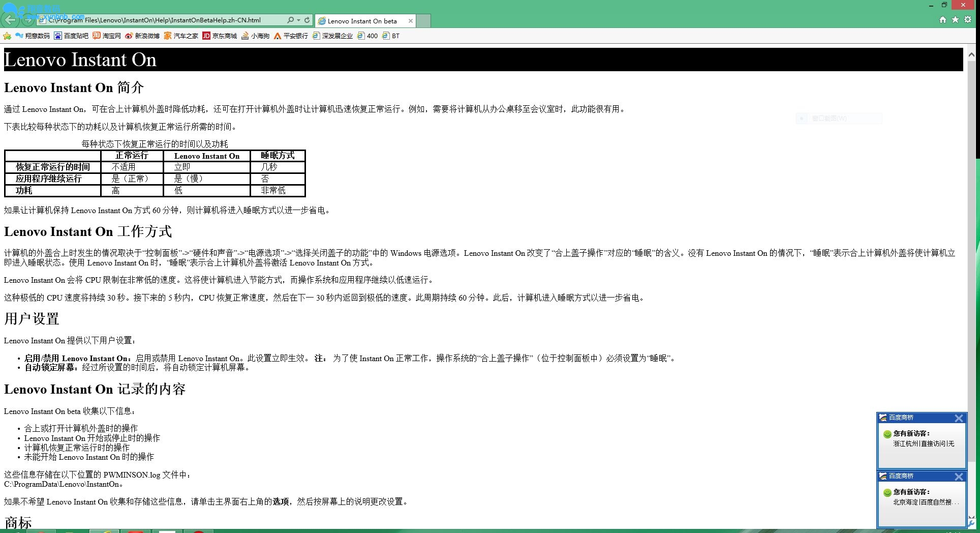Open Favorites with the star icon
This screenshot has height=533, width=980.
(955, 20)
